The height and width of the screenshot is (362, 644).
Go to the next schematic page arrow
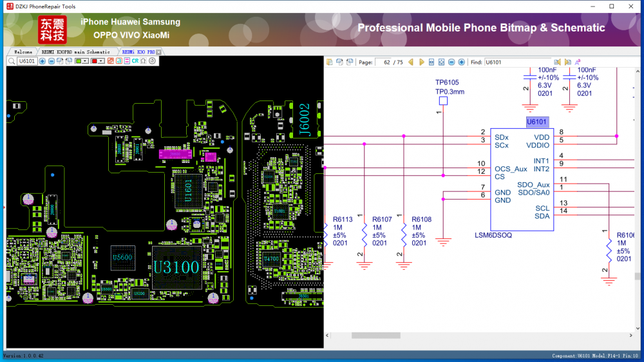tap(421, 62)
